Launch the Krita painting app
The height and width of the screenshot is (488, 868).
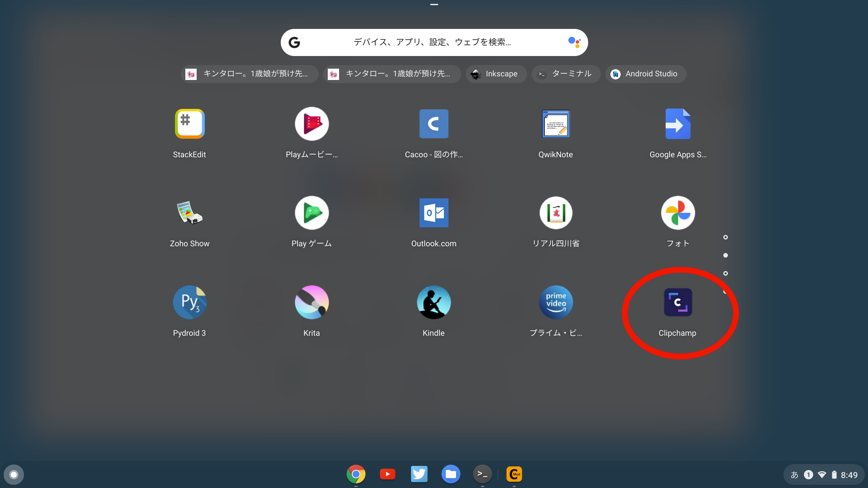click(311, 303)
